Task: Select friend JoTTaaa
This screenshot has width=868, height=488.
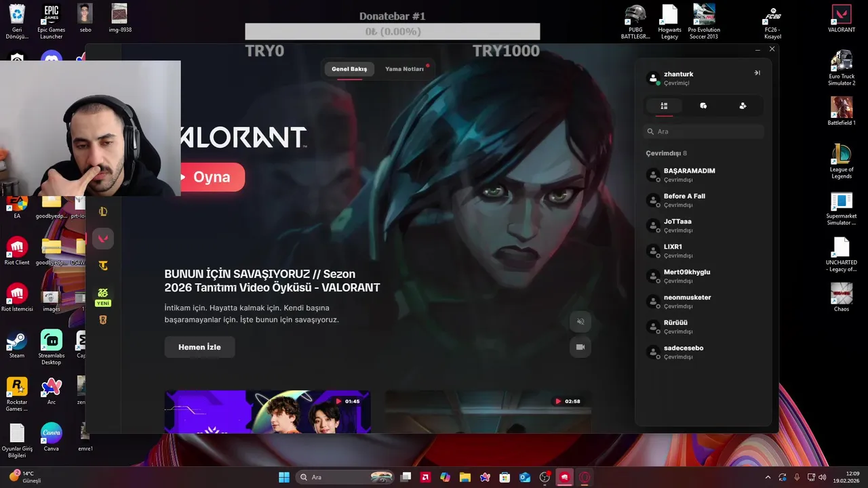Action: (x=704, y=225)
